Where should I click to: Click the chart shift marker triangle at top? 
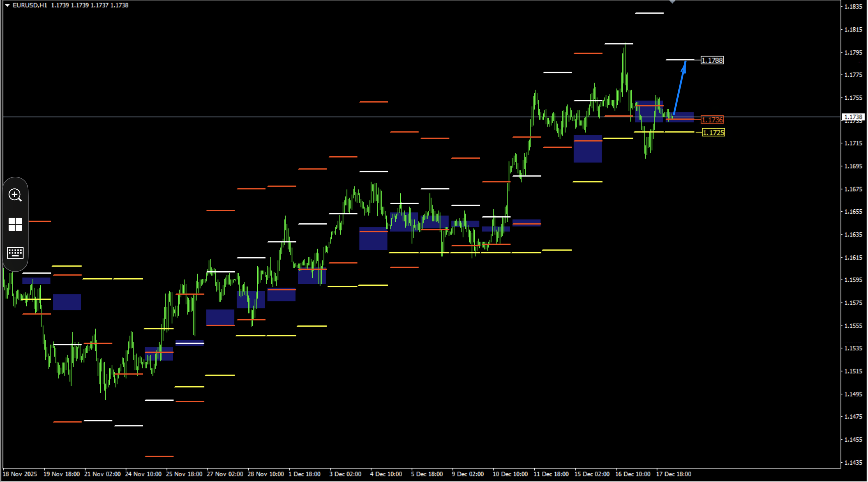point(672,2)
